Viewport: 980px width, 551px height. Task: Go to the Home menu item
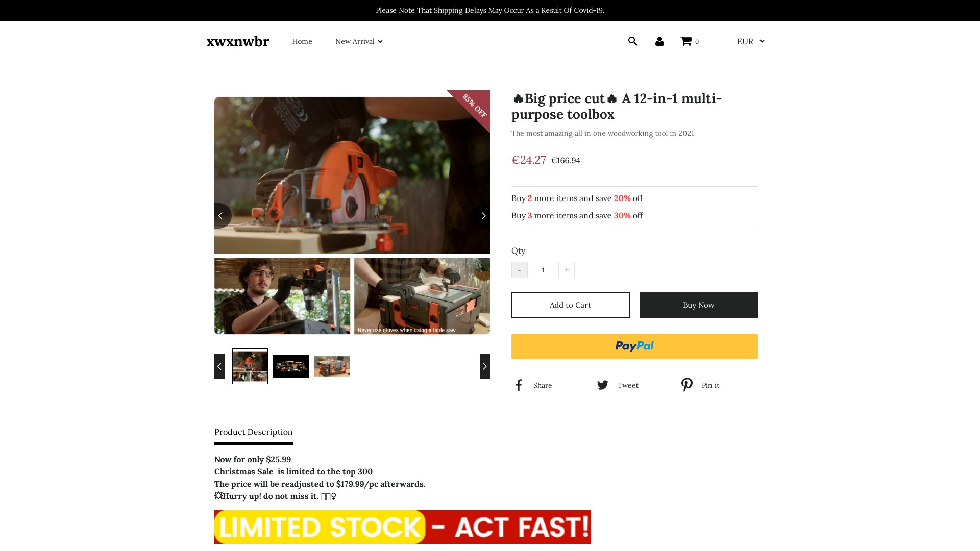click(302, 41)
